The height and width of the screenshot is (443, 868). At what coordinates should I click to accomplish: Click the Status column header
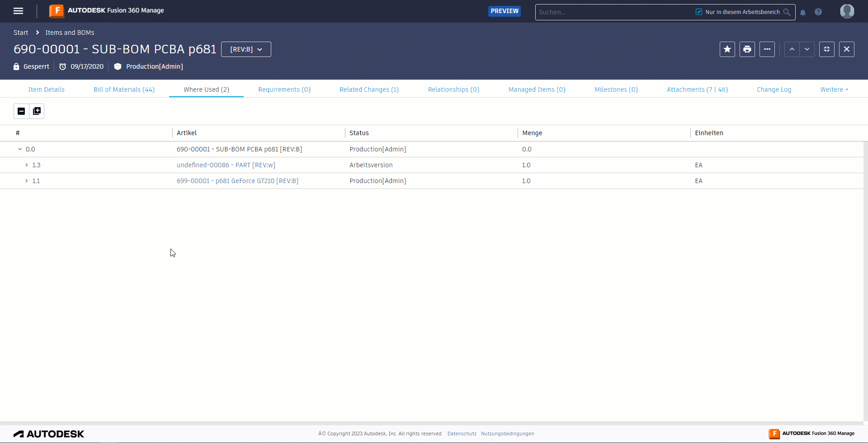click(x=359, y=133)
